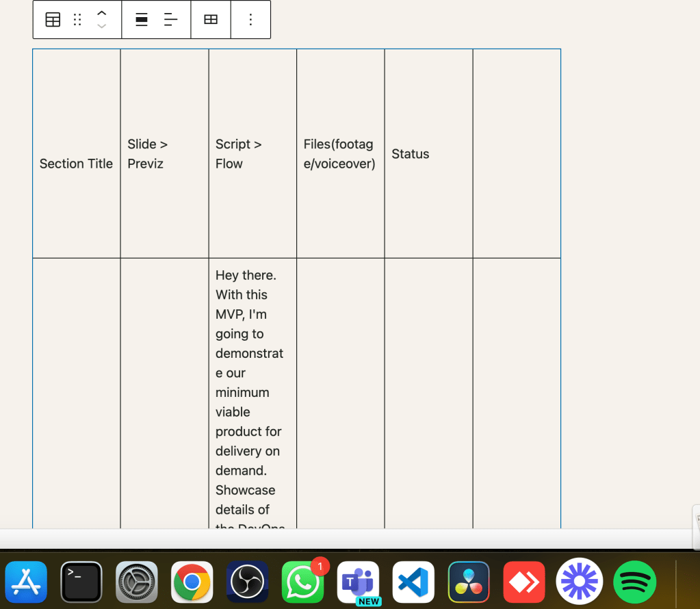Open the purple starburst app in dock
700x609 pixels.
[580, 582]
